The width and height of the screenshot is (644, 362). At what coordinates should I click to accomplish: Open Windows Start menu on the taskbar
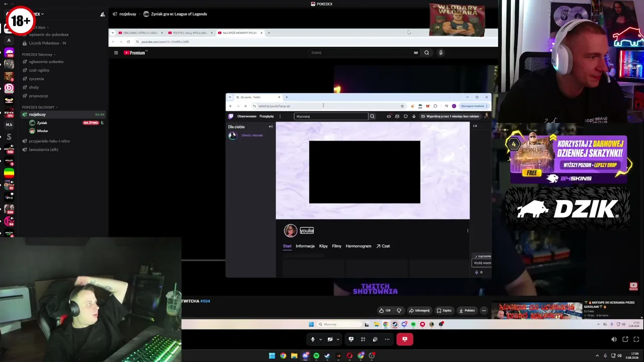click(272, 356)
